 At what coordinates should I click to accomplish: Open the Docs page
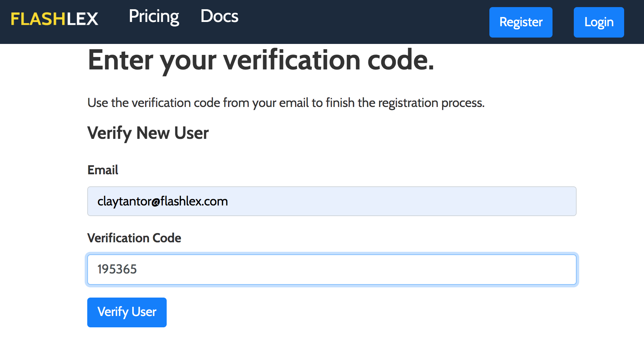(219, 16)
